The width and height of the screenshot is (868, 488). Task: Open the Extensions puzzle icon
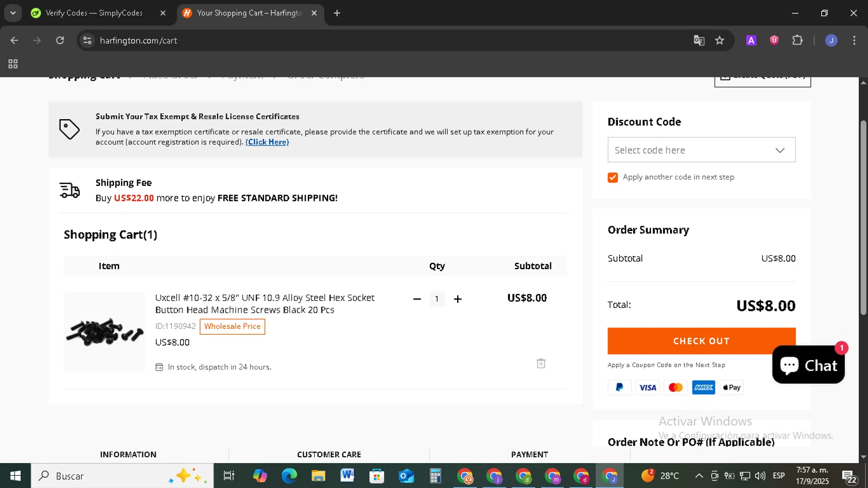click(797, 41)
